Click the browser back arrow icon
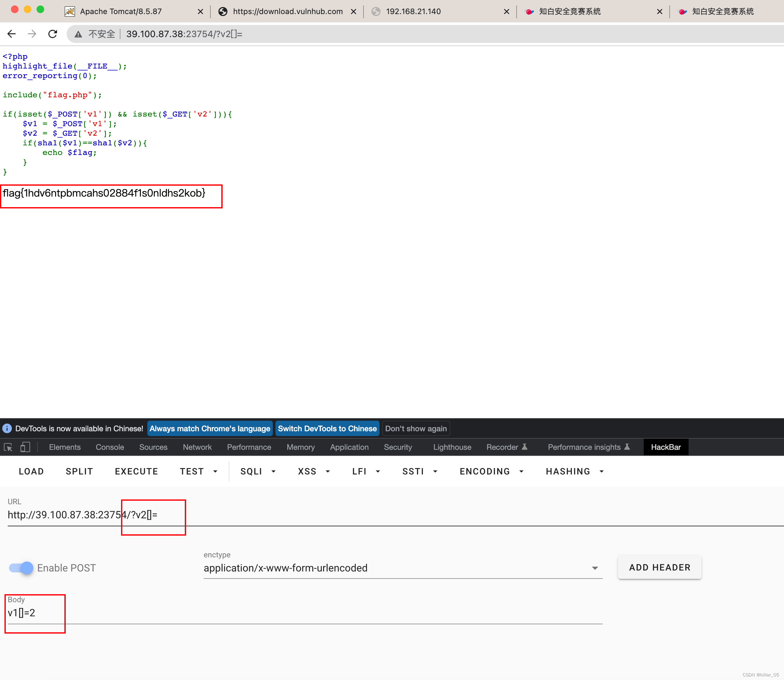This screenshot has height=680, width=784. [12, 34]
